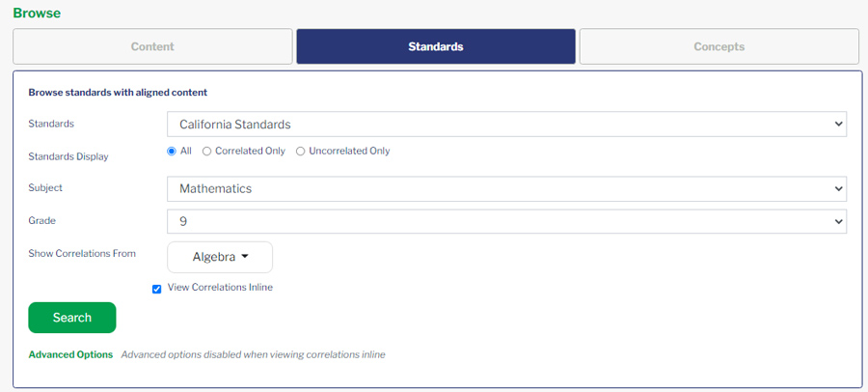Screen dimensions: 868x392
Task: Select the Standards tab
Action: click(436, 46)
